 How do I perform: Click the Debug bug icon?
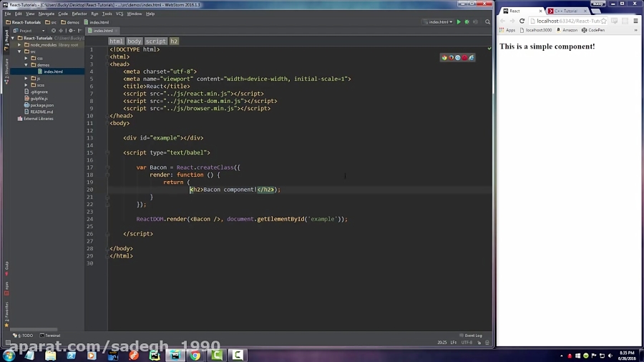point(467,22)
